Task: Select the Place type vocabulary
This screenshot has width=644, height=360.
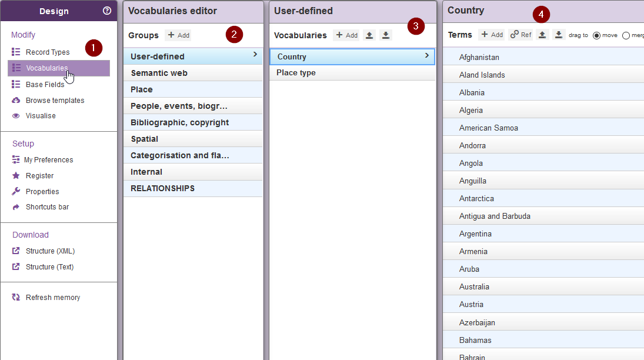Action: coord(296,73)
